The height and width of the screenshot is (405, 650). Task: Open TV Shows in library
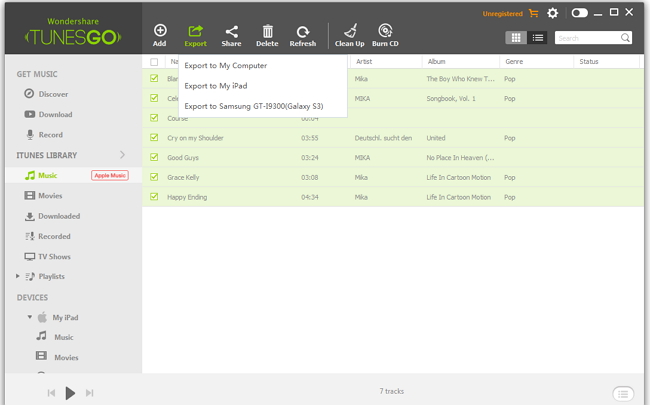click(47, 257)
